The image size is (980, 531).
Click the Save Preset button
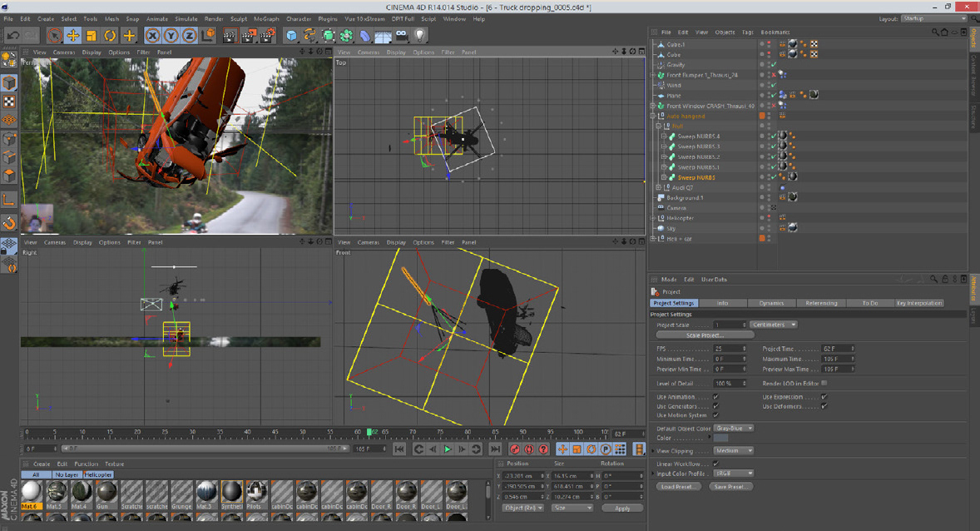[x=730, y=487]
